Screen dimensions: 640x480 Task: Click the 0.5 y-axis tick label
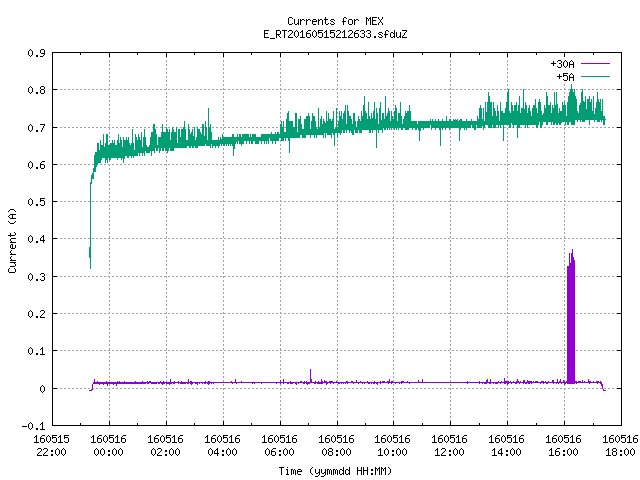pyautogui.click(x=36, y=202)
